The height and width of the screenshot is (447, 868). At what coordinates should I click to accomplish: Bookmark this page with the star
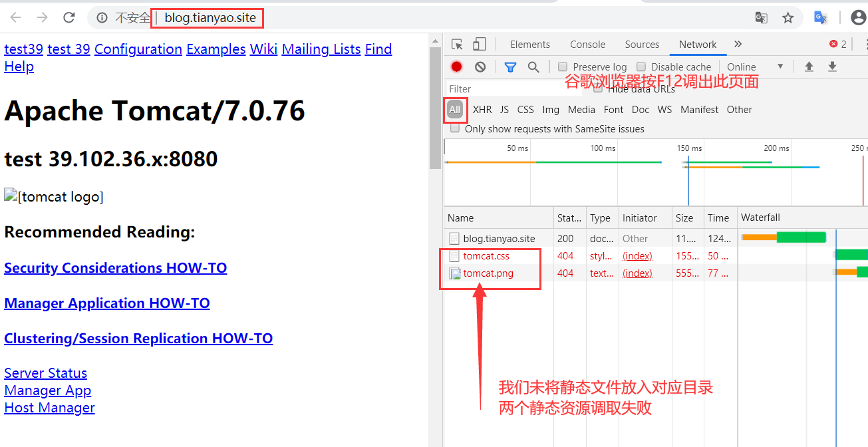point(788,18)
